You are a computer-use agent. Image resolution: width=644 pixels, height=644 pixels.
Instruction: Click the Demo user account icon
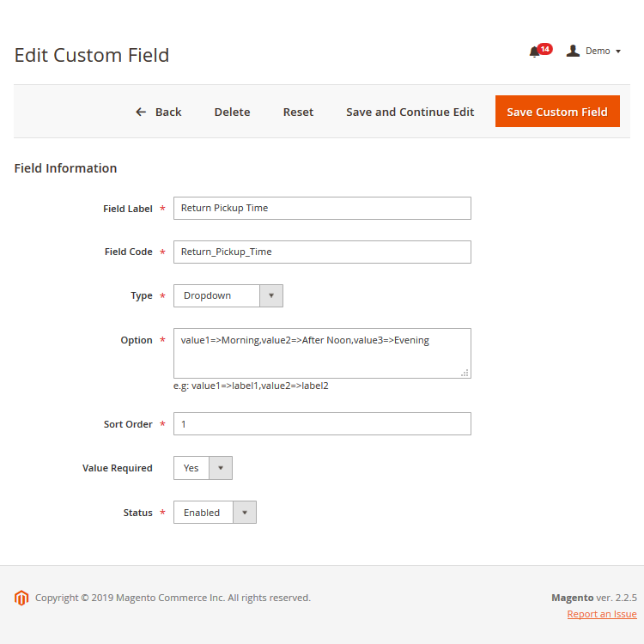point(573,51)
